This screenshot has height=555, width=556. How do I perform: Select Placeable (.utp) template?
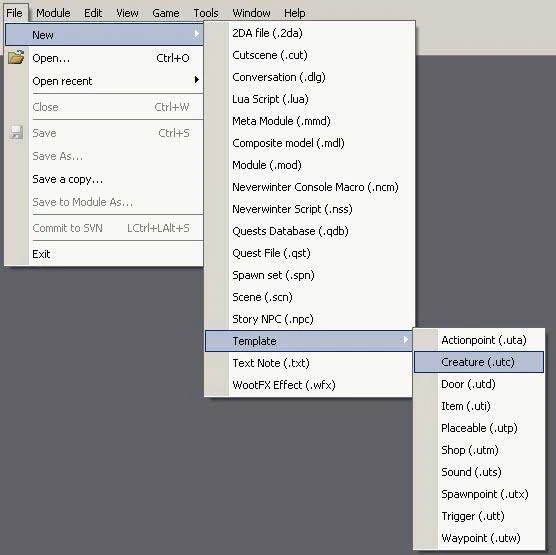[479, 428]
